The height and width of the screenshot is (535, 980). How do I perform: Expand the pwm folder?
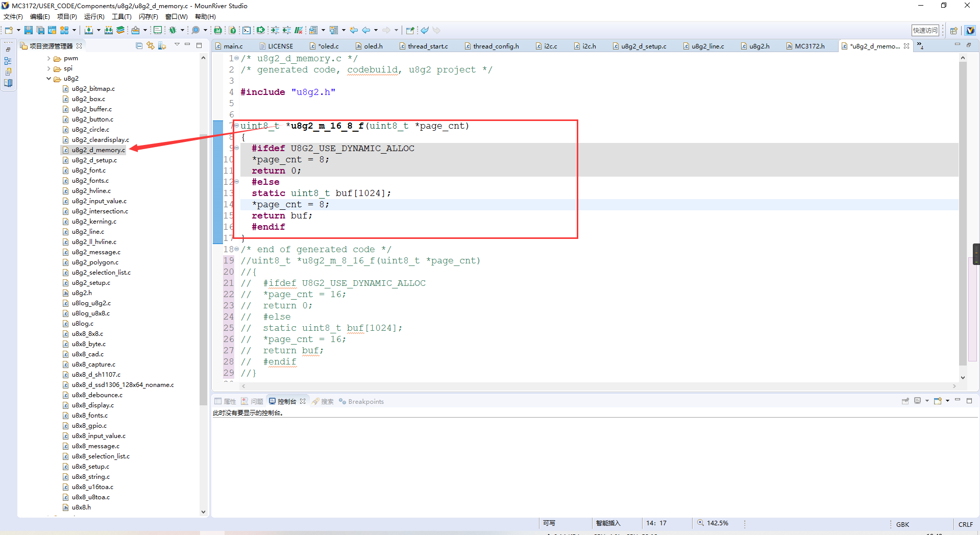coord(49,58)
